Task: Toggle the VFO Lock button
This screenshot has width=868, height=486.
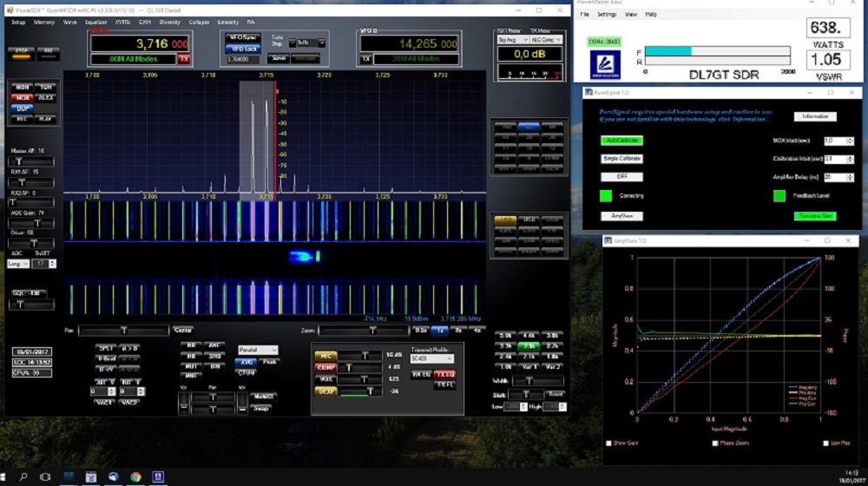Action: [243, 49]
